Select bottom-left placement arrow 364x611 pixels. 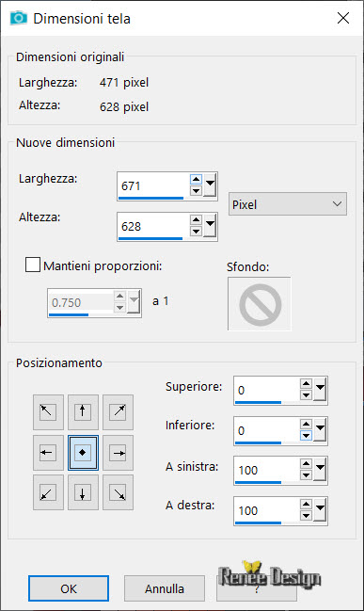coord(48,492)
